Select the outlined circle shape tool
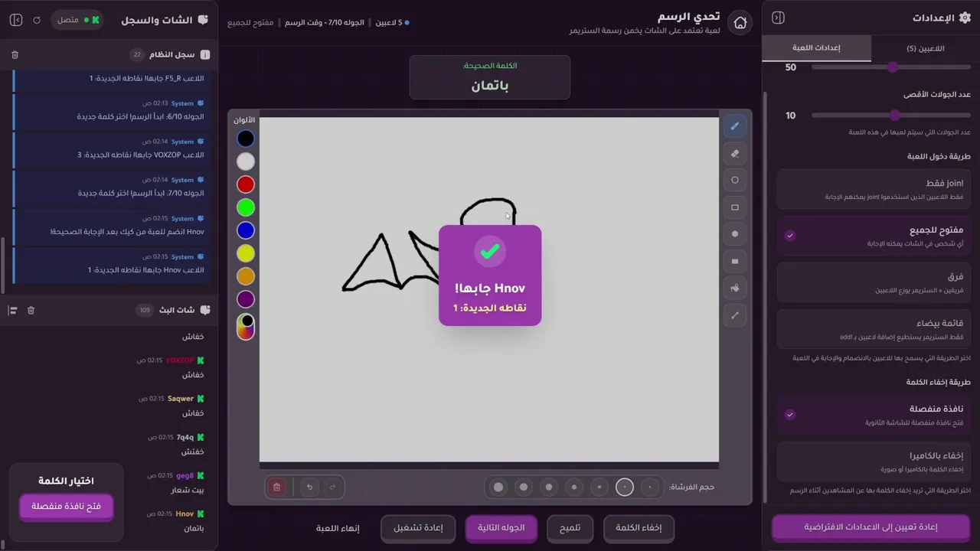980x551 pixels. pos(735,180)
